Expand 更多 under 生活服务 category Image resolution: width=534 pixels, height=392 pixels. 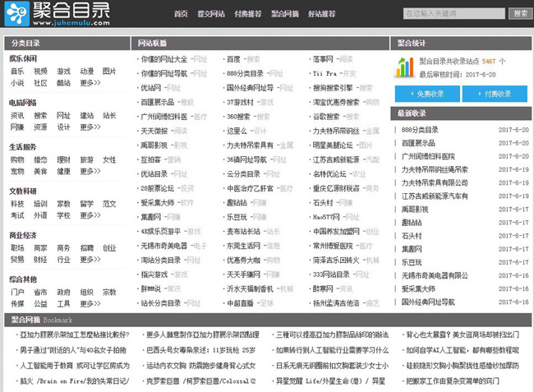90,172
